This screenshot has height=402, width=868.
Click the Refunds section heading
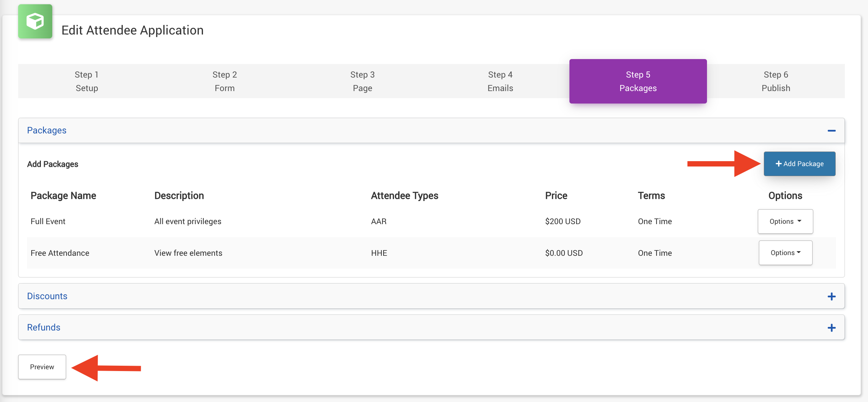tap(44, 327)
